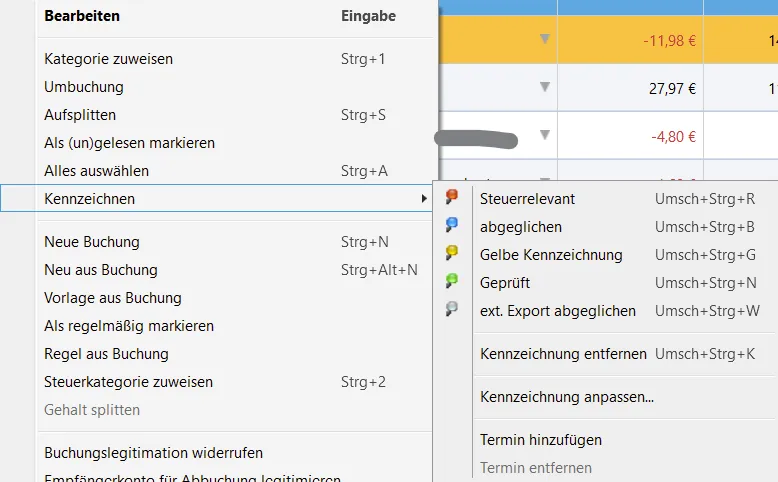778x482 pixels.
Task: Open dropdown arrow beside 27,97 € row
Action: tap(545, 88)
